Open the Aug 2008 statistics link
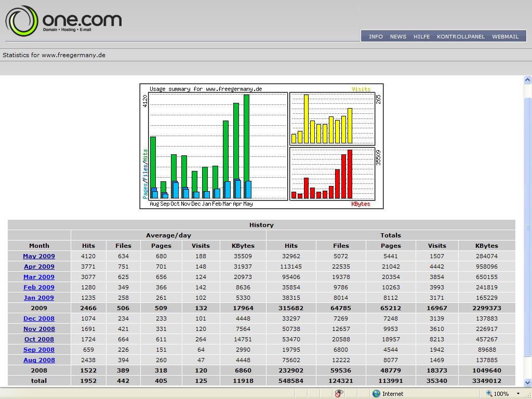The height and width of the screenshot is (399, 532). [x=39, y=360]
